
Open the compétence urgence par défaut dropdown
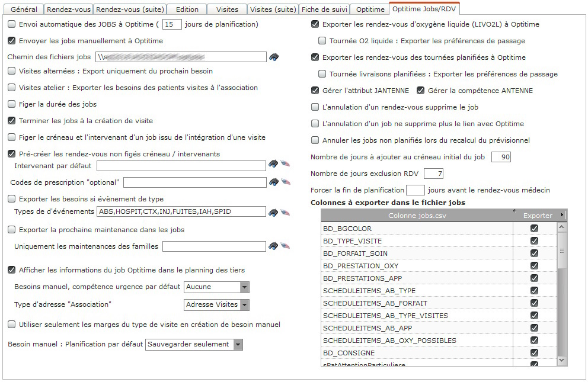pos(244,287)
